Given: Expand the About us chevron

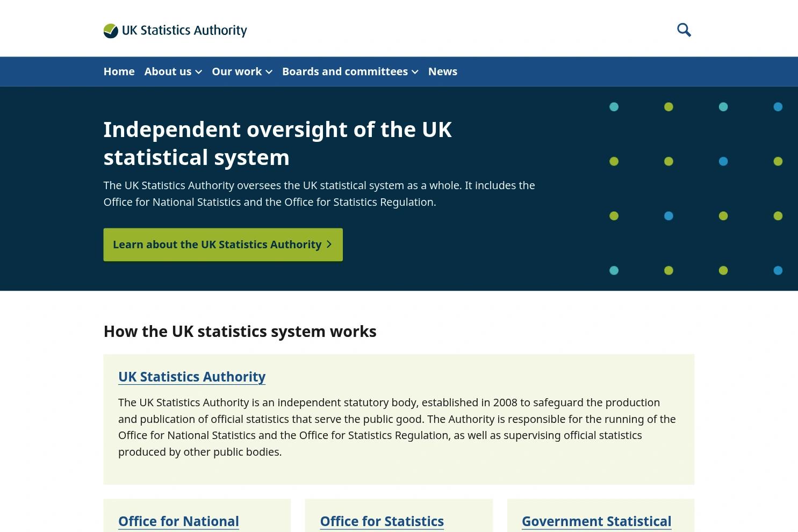Looking at the screenshot, I should (x=199, y=72).
